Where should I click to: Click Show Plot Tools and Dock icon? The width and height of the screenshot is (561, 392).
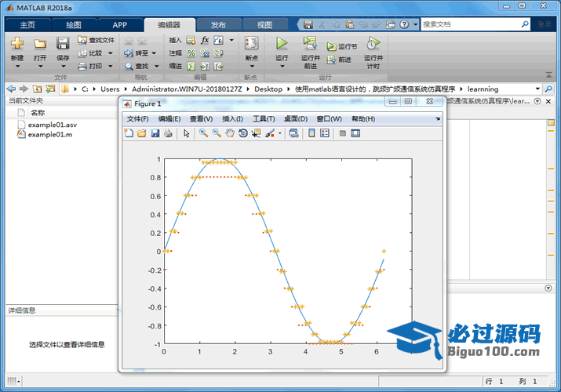point(355,133)
